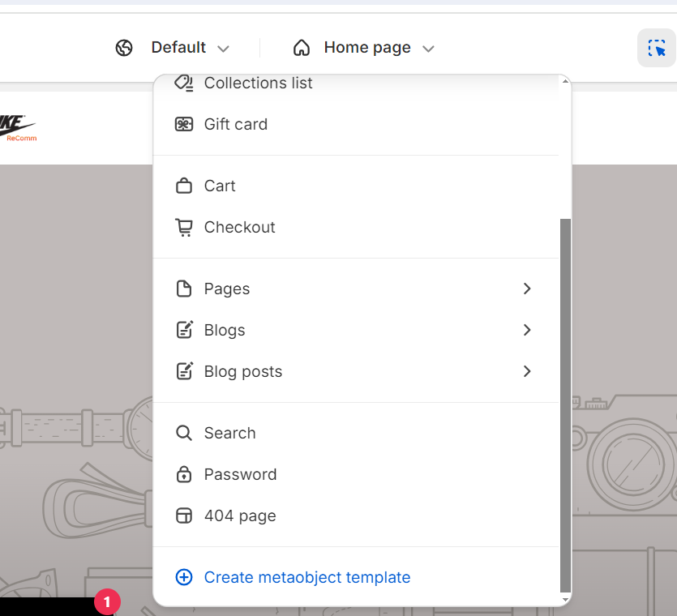Image resolution: width=677 pixels, height=616 pixels.
Task: Click the Gift card icon
Action: pyautogui.click(x=184, y=124)
